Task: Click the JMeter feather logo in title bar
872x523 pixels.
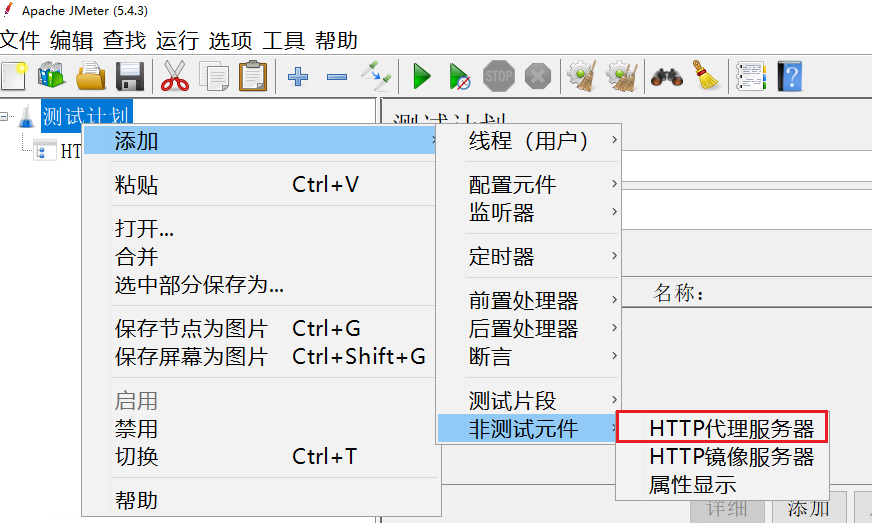Action: pyautogui.click(x=8, y=10)
